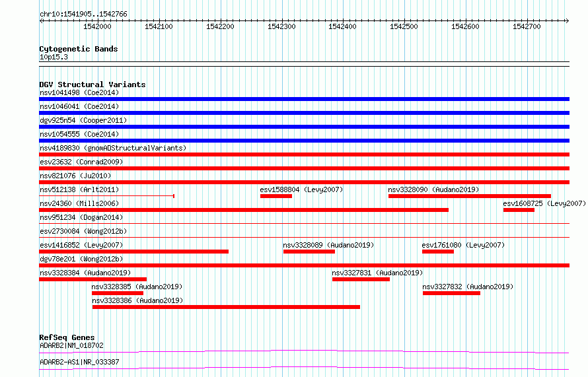Click ruler position 1542600

coord(465,26)
